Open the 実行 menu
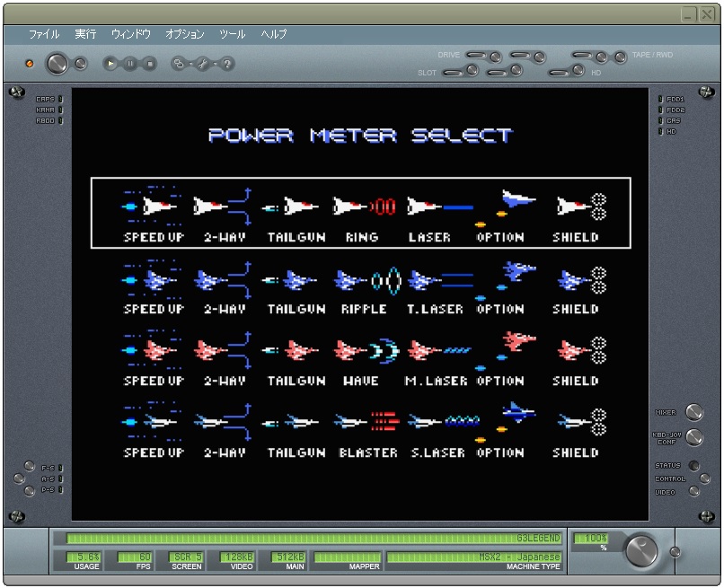 point(85,34)
